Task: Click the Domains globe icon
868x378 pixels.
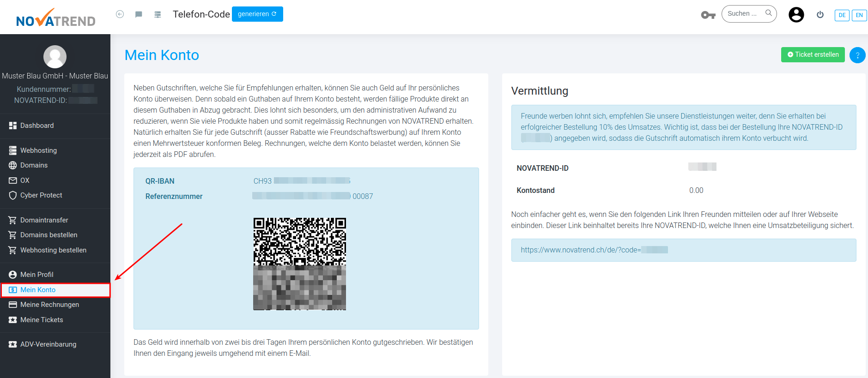Action: [x=13, y=165]
